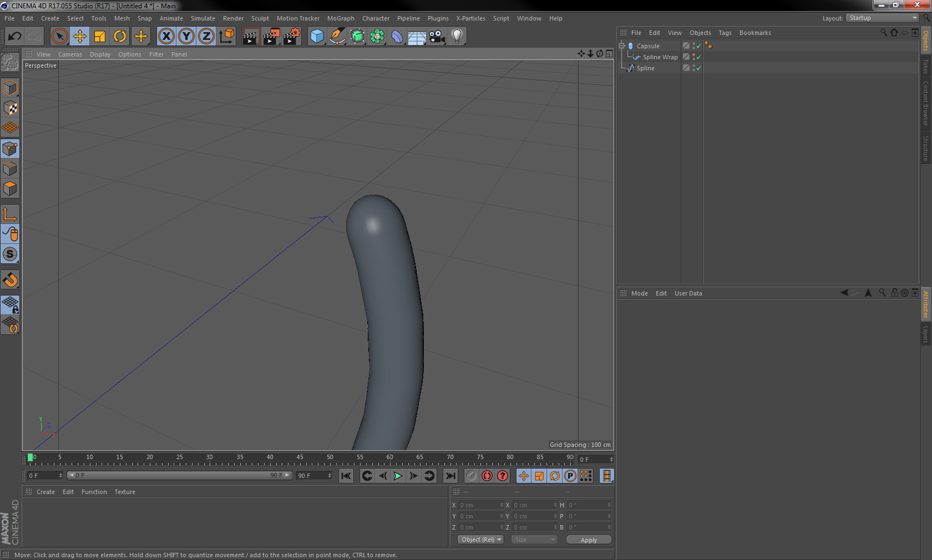Toggle Capsule editor visibility dots

point(693,46)
